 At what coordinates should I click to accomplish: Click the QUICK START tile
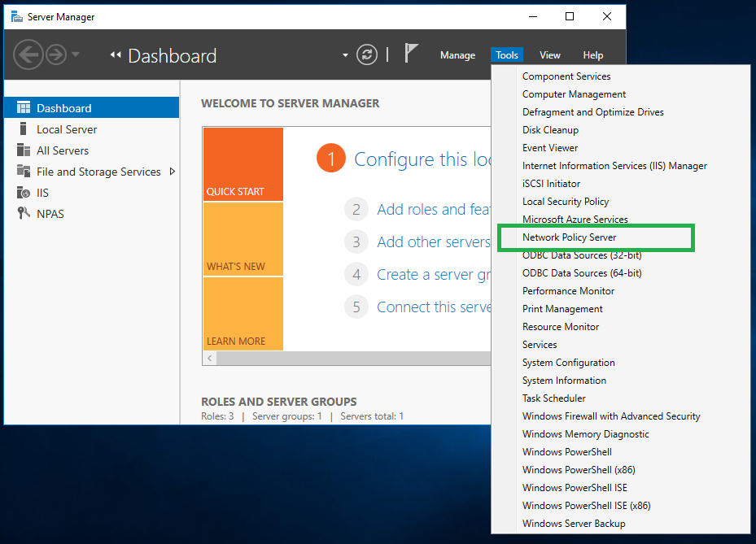[x=243, y=164]
